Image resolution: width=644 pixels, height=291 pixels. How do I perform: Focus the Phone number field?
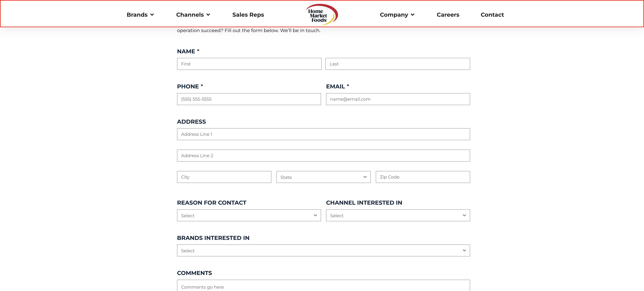coord(249,99)
